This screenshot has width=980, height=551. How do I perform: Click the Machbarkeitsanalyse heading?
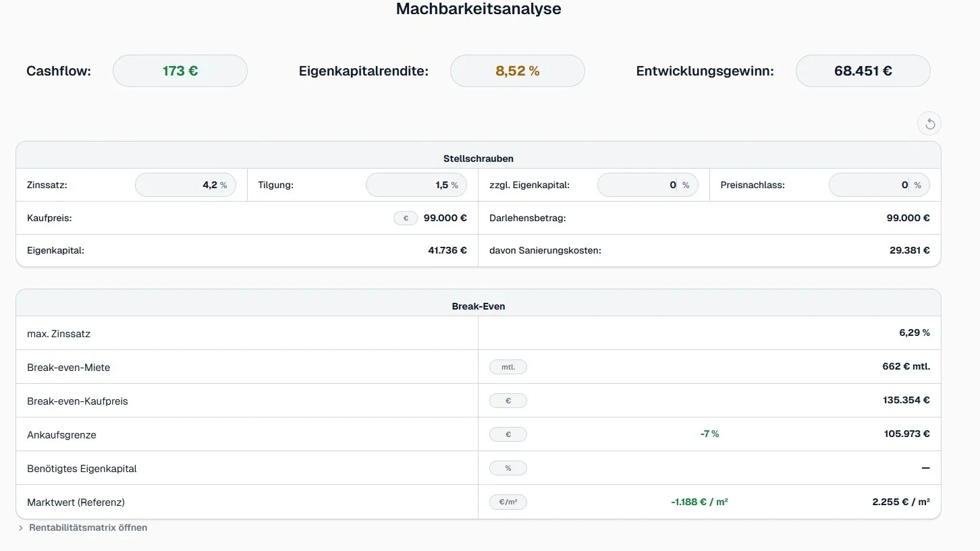coord(479,9)
